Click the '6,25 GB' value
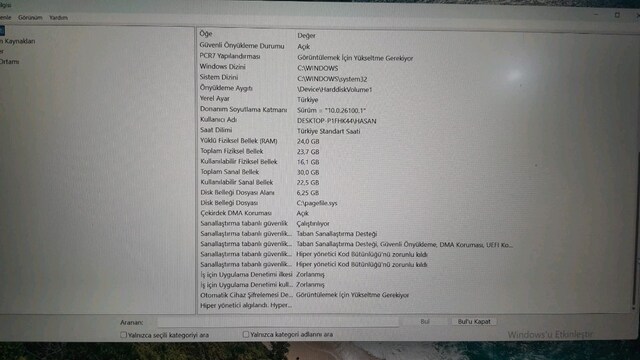This screenshot has height=360, width=640. [308, 193]
